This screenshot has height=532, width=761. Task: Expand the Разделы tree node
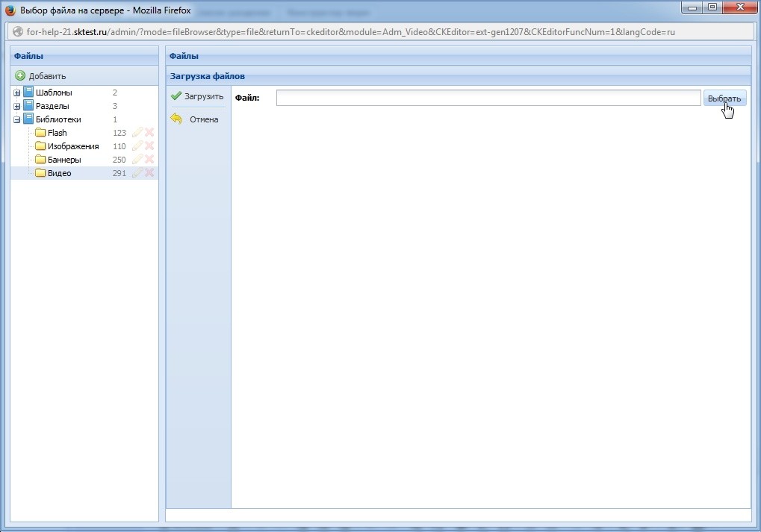17,107
